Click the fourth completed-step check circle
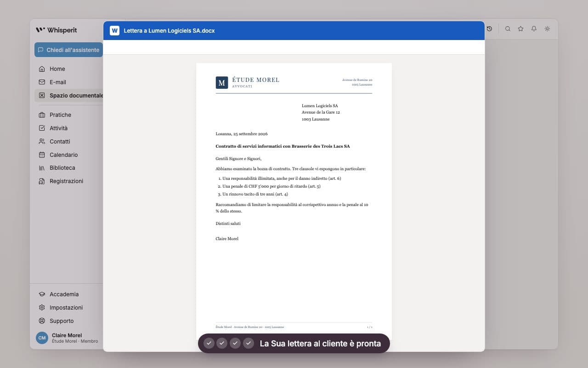588x368 pixels. (x=249, y=343)
